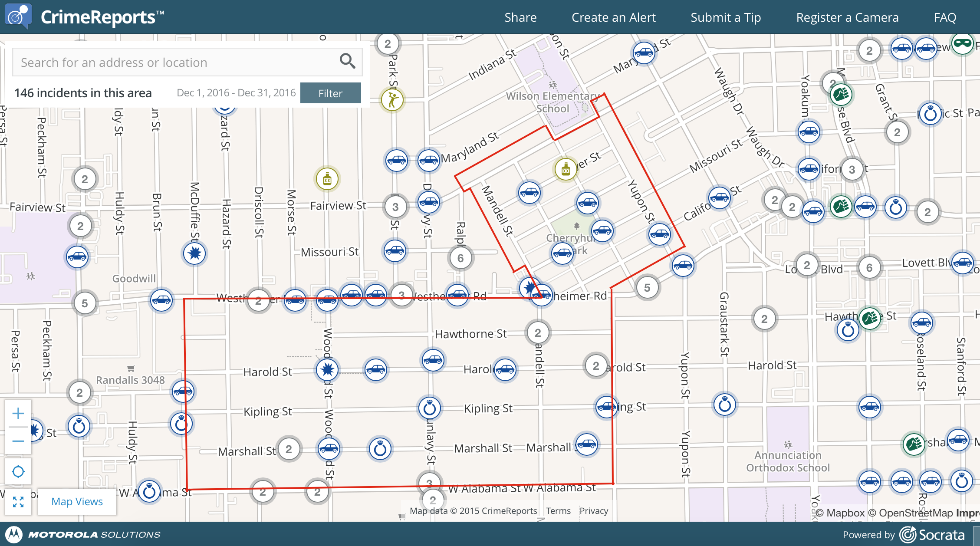Click the theft ring icon on W Alabama St
The width and height of the screenshot is (980, 546).
149,492
